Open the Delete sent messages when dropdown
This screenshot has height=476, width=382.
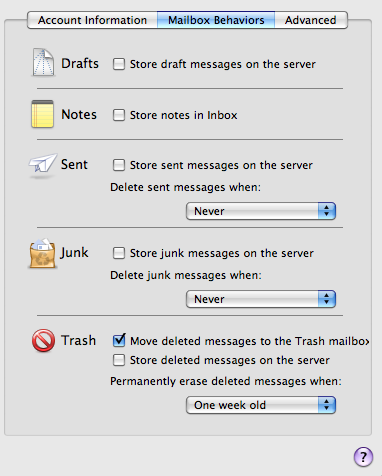pyautogui.click(x=261, y=211)
